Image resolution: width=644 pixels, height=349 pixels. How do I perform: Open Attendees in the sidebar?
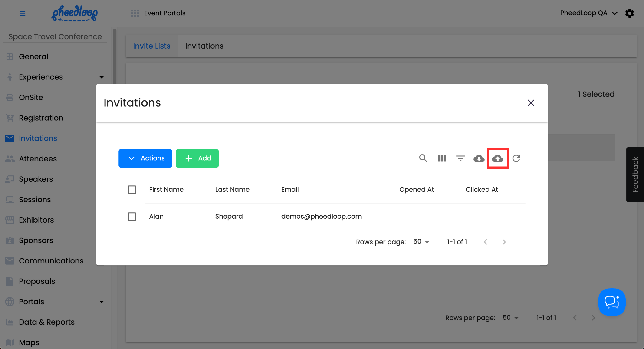(38, 159)
